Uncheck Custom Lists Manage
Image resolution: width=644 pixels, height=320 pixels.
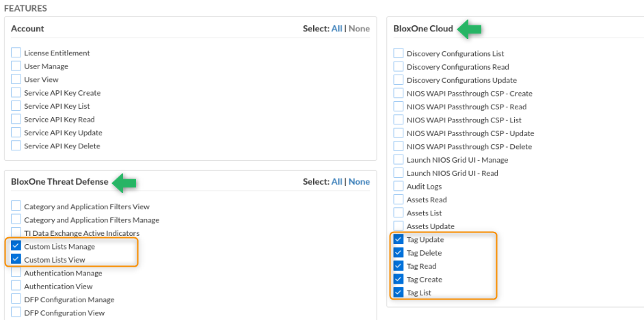16,246
